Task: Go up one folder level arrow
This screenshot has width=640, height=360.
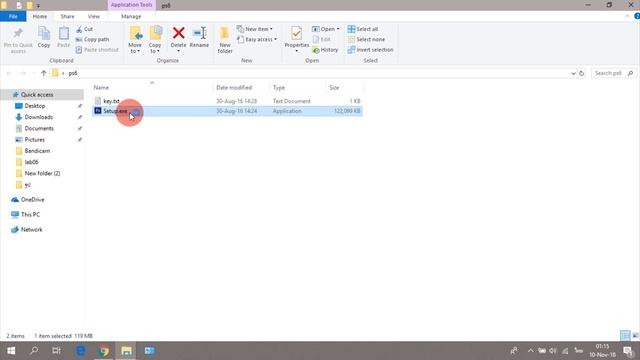Action: pyautogui.click(x=43, y=73)
